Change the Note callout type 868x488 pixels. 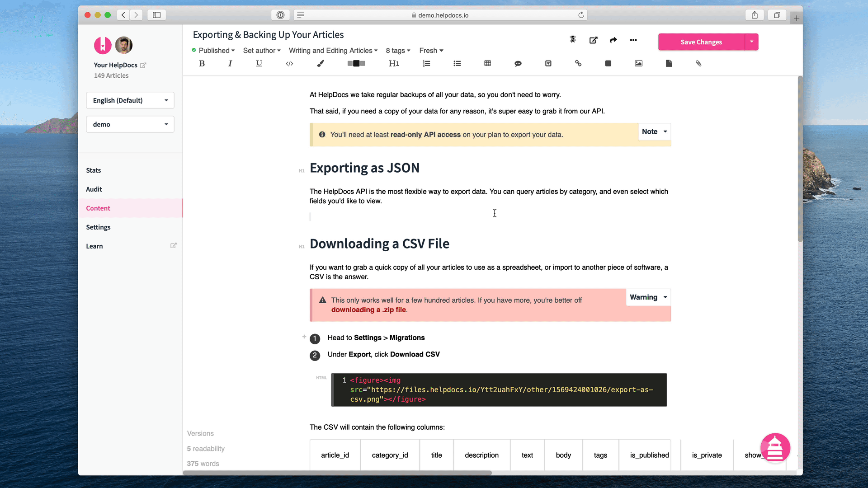[x=654, y=131]
